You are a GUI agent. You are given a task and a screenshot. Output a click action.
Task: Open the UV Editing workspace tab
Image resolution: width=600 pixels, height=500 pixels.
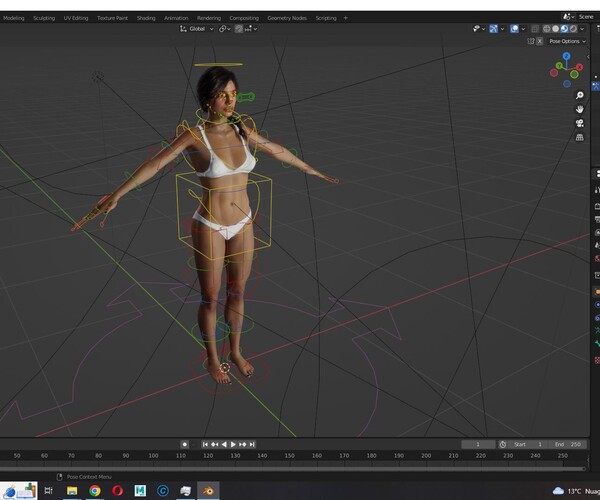pyautogui.click(x=76, y=18)
